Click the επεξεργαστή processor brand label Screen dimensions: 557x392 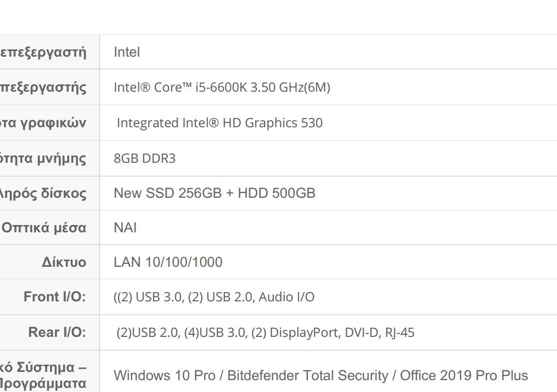[43, 52]
